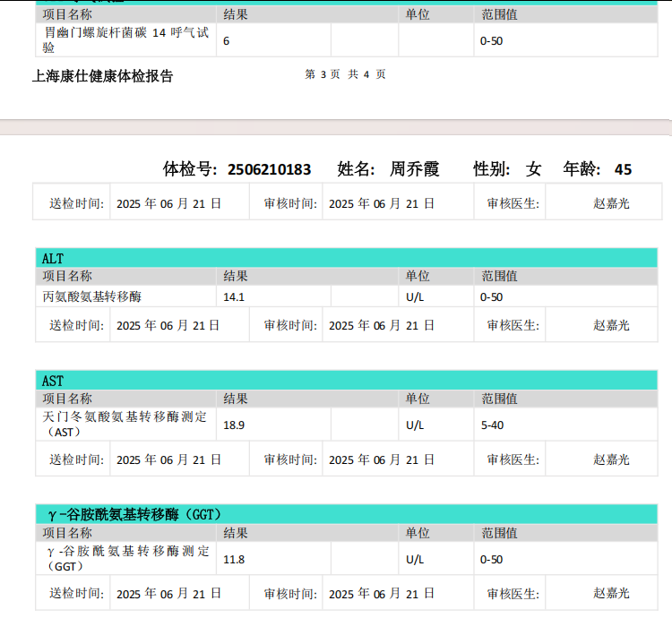Click the ALT result value 14.1
Viewport: 672px width, 618px height.
(234, 296)
